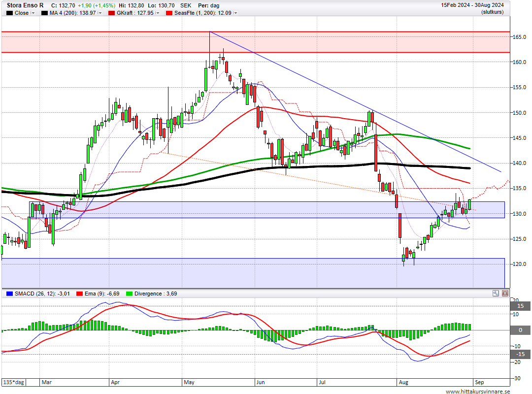Click the 15 level marker on SMACD axis
532x394 pixels.
pyautogui.click(x=520, y=306)
